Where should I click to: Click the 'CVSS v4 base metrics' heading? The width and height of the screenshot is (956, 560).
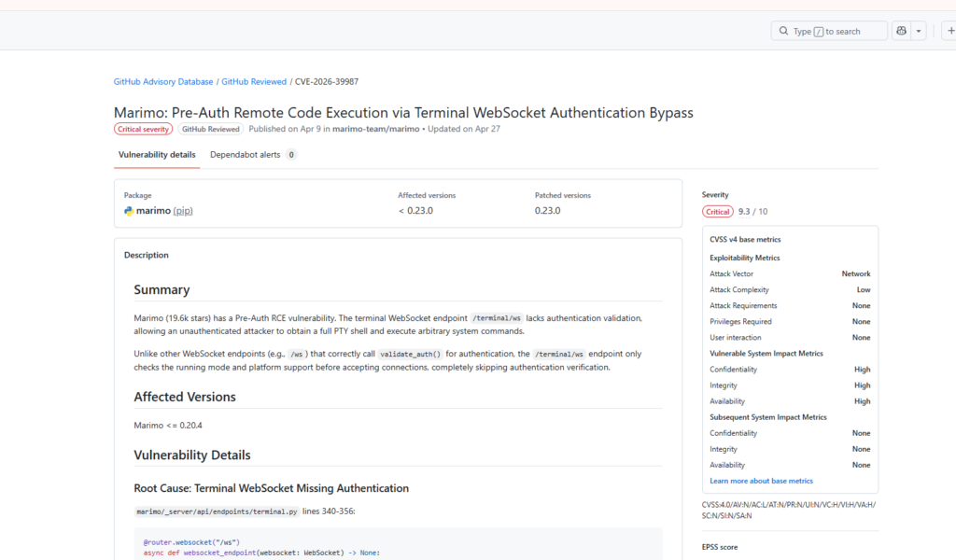pos(745,240)
